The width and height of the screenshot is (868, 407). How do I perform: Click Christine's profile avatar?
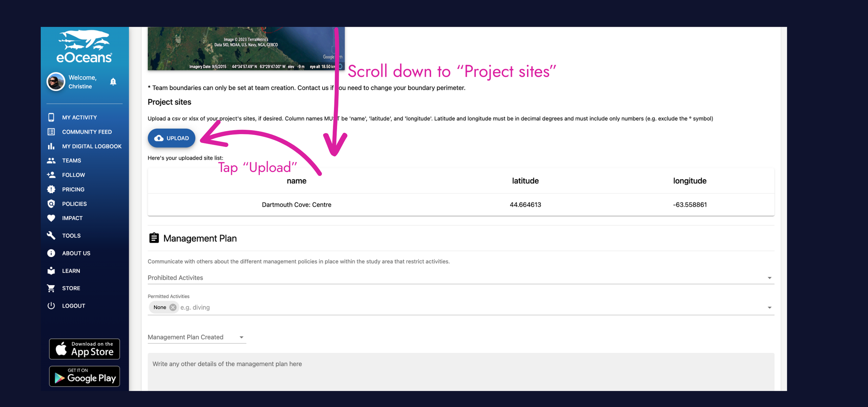coord(56,82)
